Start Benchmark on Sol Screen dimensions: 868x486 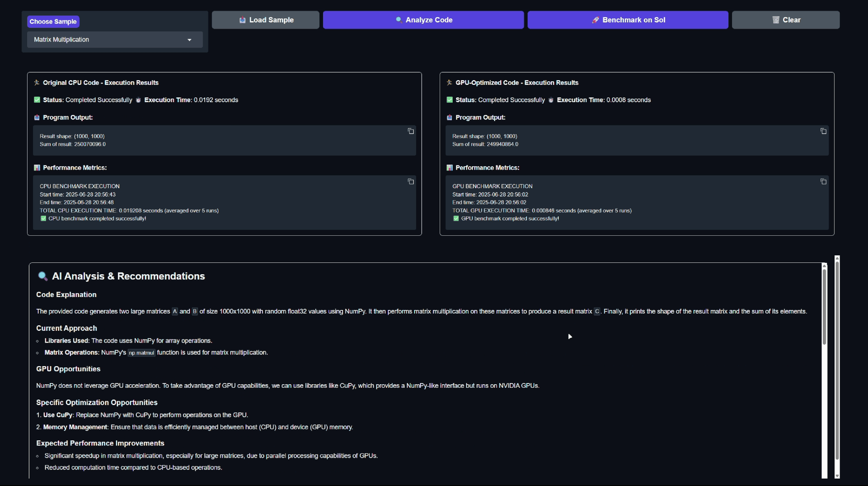tap(628, 20)
